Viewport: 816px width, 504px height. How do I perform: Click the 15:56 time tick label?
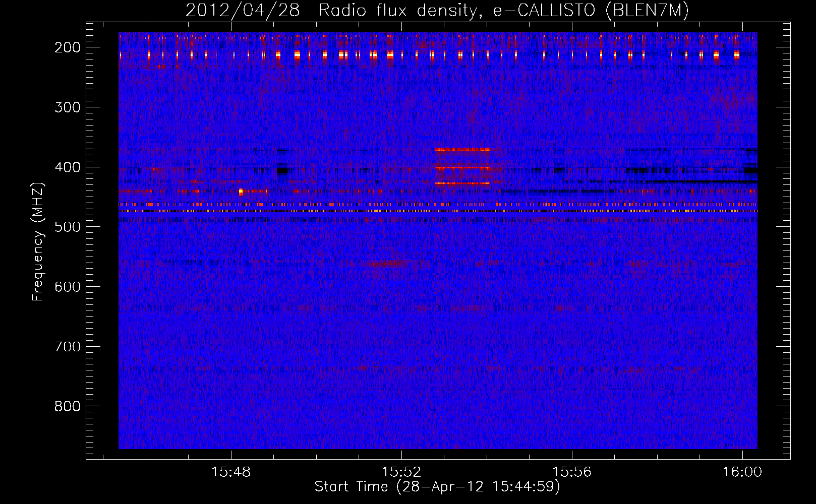point(572,472)
